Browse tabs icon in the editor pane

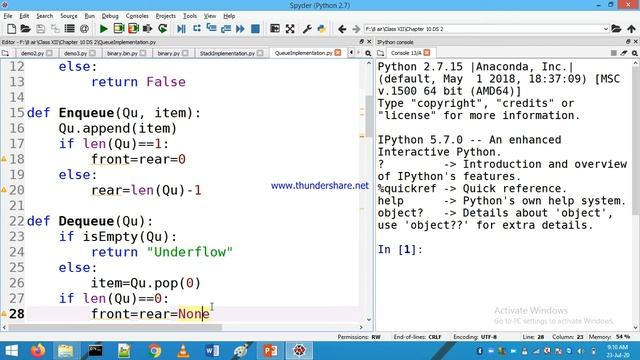click(x=5, y=53)
